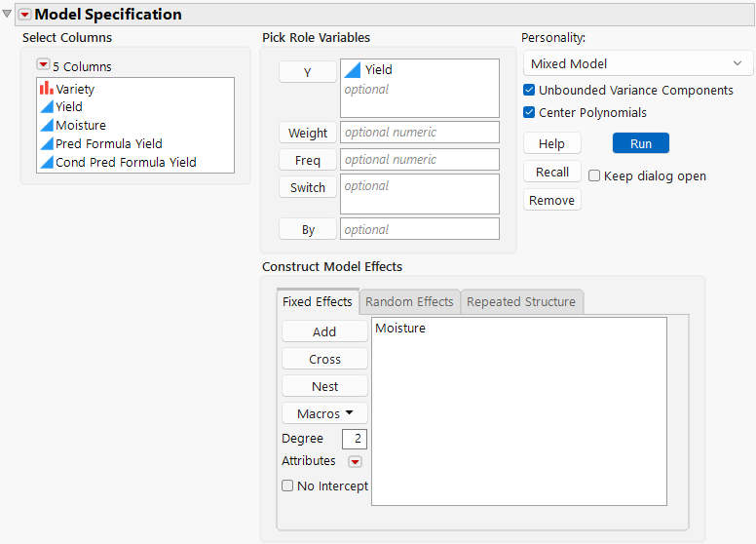This screenshot has height=544, width=756.
Task: Click the Pred Formula Yield column icon
Action: click(47, 144)
